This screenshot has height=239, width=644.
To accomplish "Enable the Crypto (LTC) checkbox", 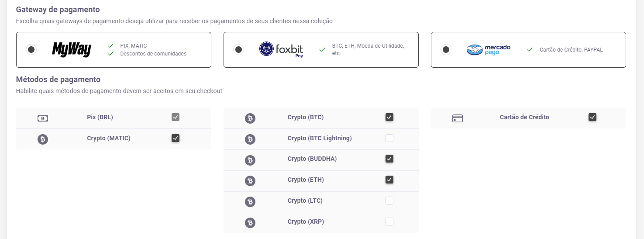I will tap(389, 201).
